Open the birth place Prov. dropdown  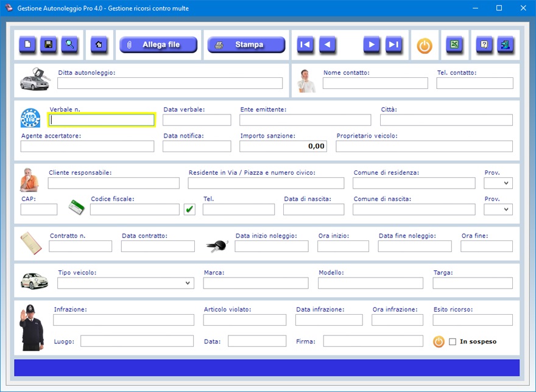[498, 209]
